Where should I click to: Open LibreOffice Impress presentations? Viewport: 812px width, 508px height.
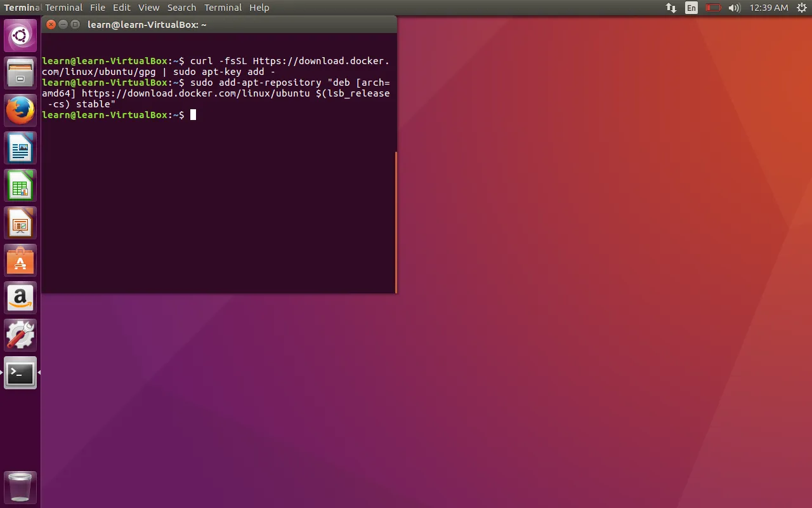point(20,223)
